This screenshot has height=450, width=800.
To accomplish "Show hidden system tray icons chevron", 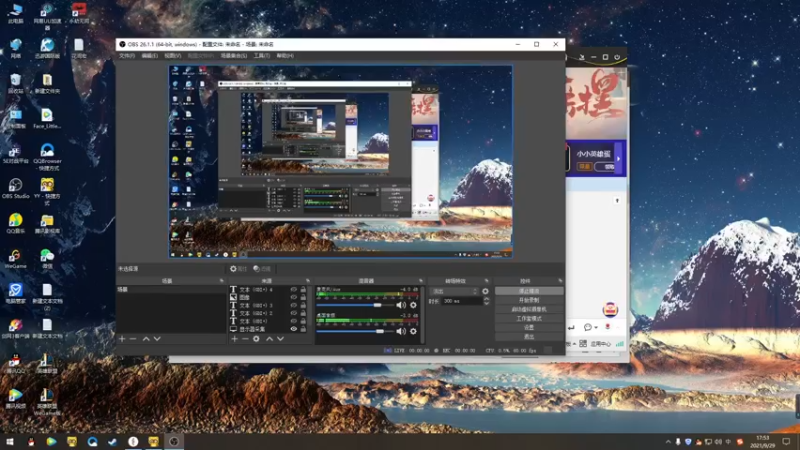I will (x=668, y=442).
